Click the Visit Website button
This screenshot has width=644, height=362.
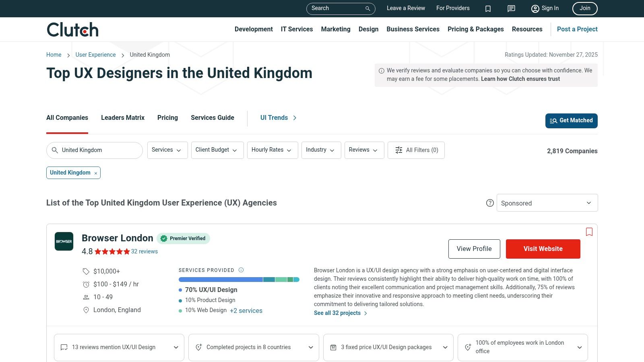[543, 249]
